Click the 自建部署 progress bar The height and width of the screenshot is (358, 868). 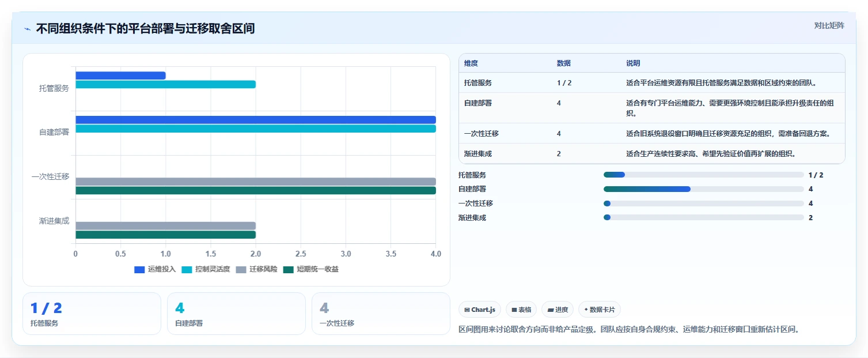pyautogui.click(x=703, y=189)
